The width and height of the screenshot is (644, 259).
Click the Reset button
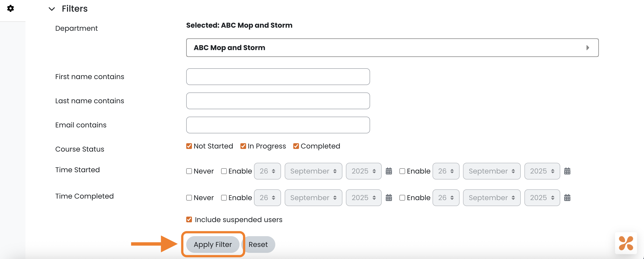click(x=258, y=244)
